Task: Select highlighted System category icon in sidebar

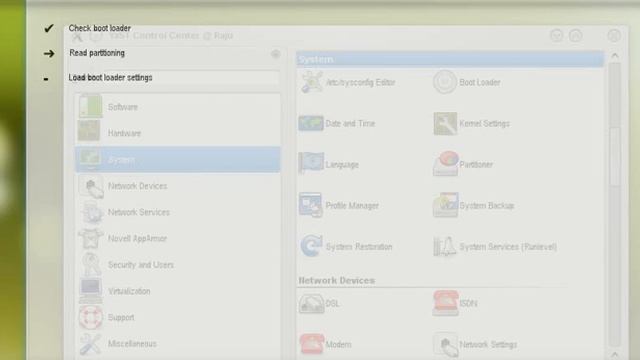Action: click(90, 160)
